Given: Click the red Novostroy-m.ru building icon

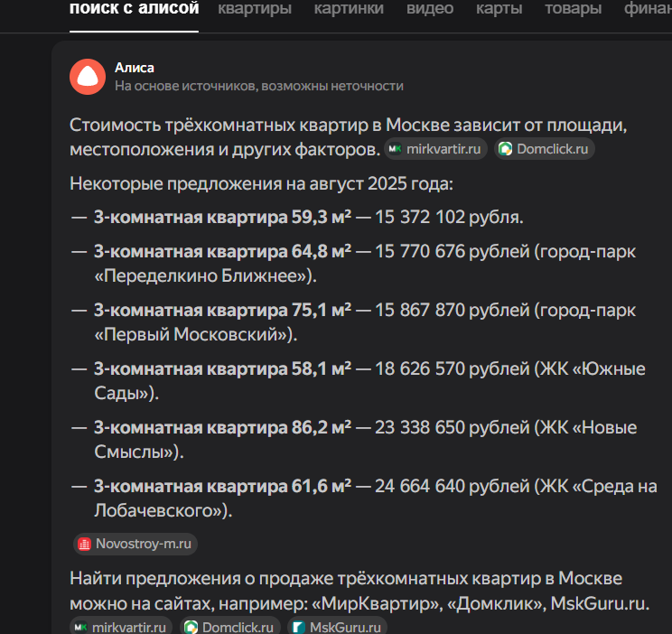Looking at the screenshot, I should (x=84, y=544).
